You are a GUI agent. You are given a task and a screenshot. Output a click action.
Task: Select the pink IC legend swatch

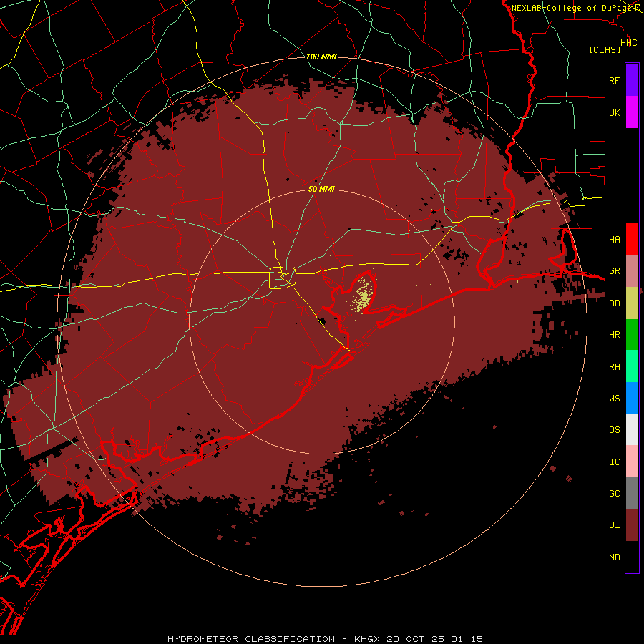click(x=632, y=462)
